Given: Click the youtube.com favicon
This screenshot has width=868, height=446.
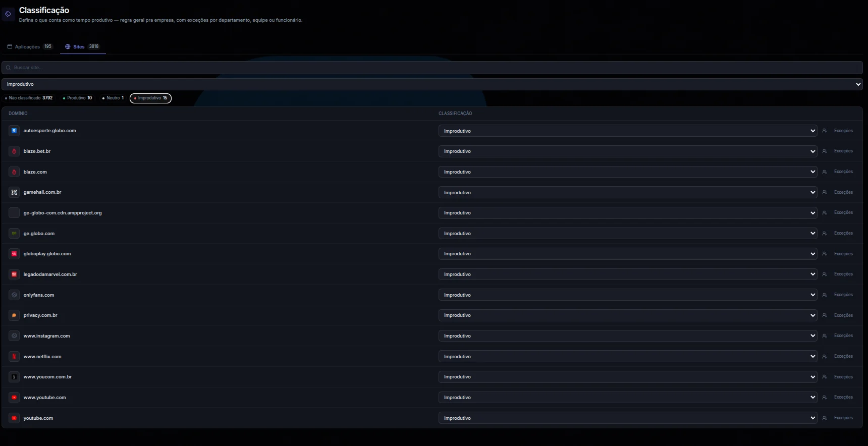Looking at the screenshot, I should coord(14,418).
